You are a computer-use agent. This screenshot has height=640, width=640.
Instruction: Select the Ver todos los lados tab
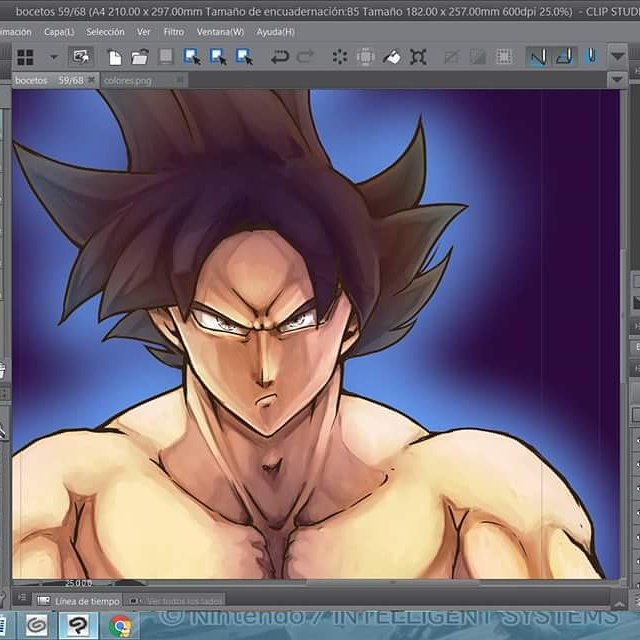click(x=176, y=601)
